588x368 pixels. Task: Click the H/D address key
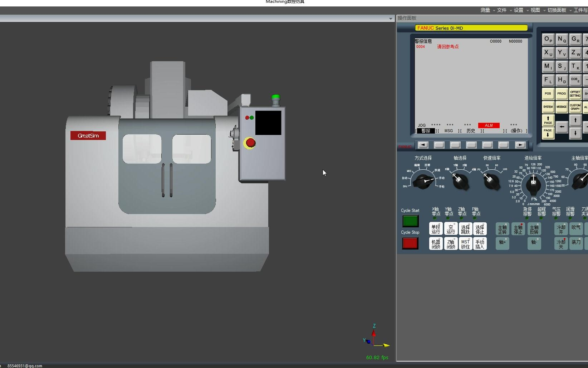click(x=562, y=80)
